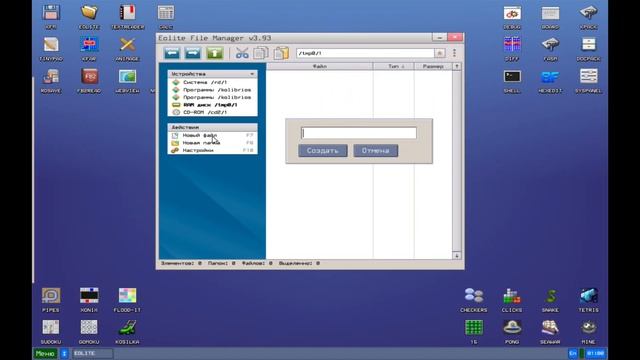This screenshot has height=360, width=640.
Task: Sort by the Тип column header
Action: [x=393, y=66]
